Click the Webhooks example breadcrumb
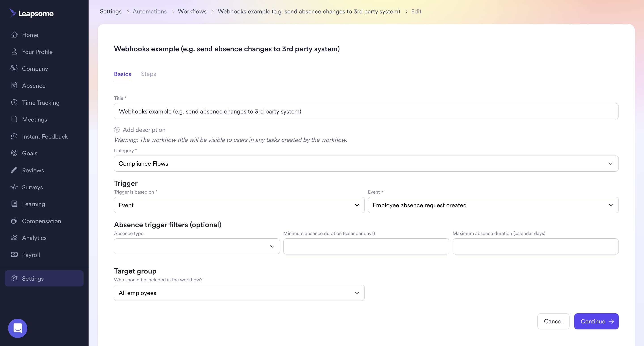This screenshot has width=644, height=346. pyautogui.click(x=309, y=11)
